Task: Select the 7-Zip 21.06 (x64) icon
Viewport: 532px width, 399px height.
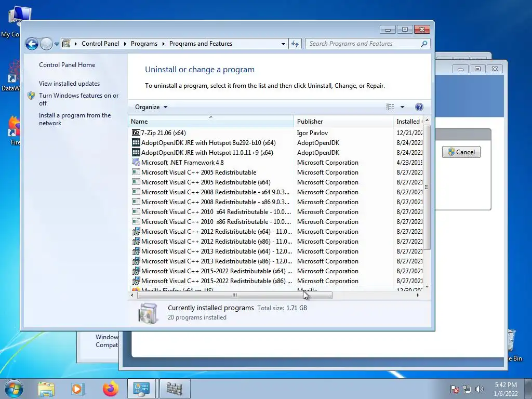Action: click(136, 133)
